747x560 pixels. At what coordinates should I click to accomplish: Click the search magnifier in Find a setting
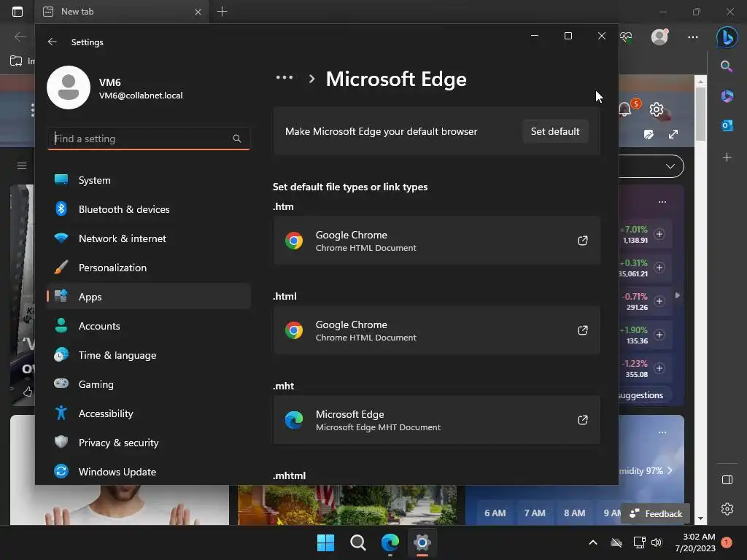click(x=237, y=139)
